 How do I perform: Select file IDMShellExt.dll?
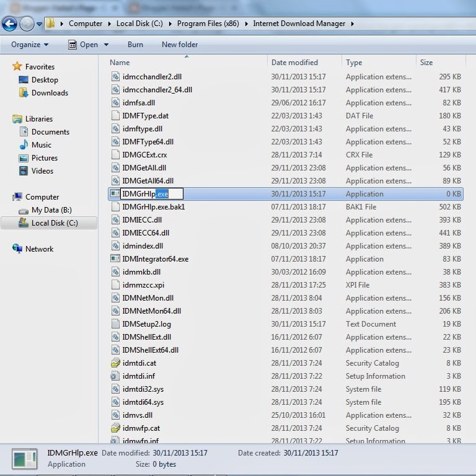[x=147, y=337]
